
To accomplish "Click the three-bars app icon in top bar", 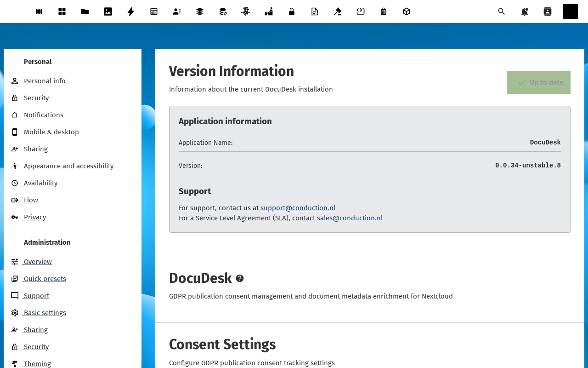I will pyautogui.click(x=39, y=11).
